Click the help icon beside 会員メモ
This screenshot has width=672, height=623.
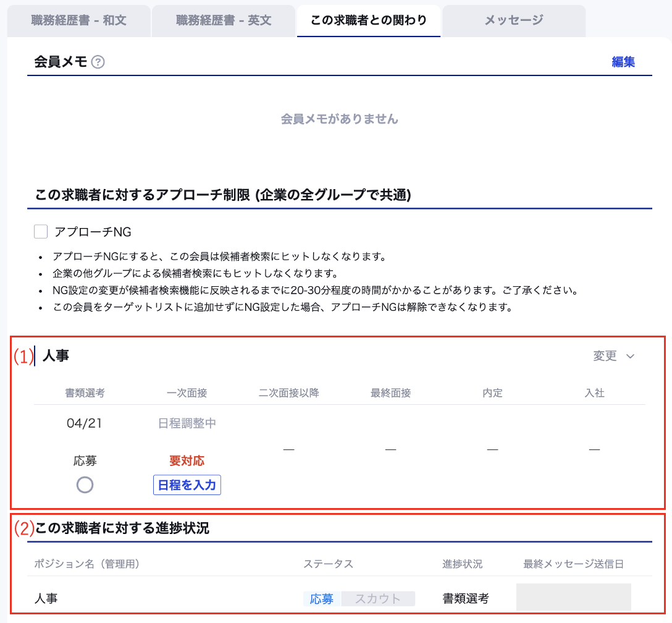pos(98,62)
